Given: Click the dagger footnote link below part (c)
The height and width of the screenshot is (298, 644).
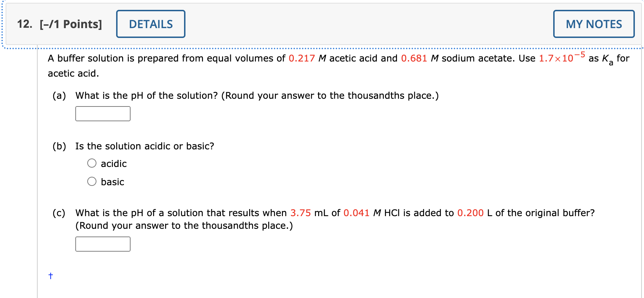Looking at the screenshot, I should click(x=50, y=276).
